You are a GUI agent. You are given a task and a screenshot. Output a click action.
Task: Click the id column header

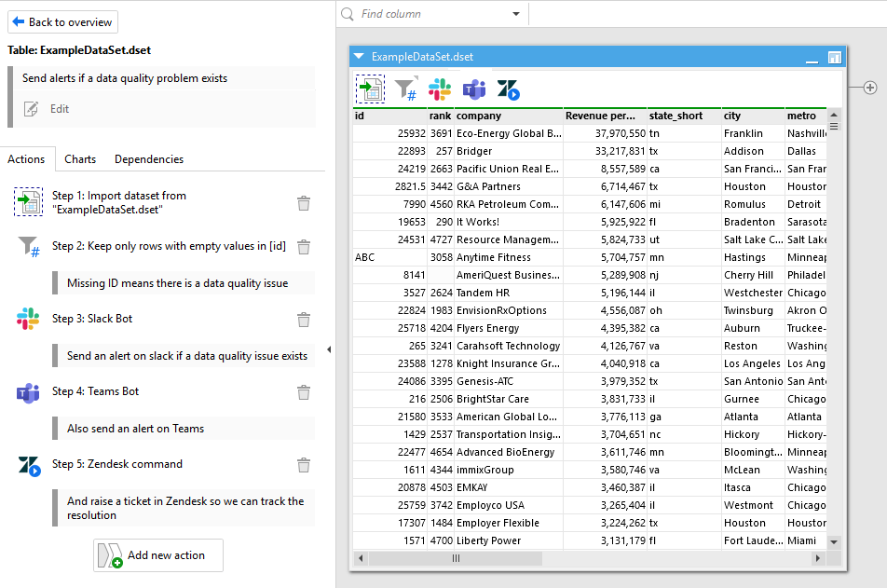pos(389,116)
